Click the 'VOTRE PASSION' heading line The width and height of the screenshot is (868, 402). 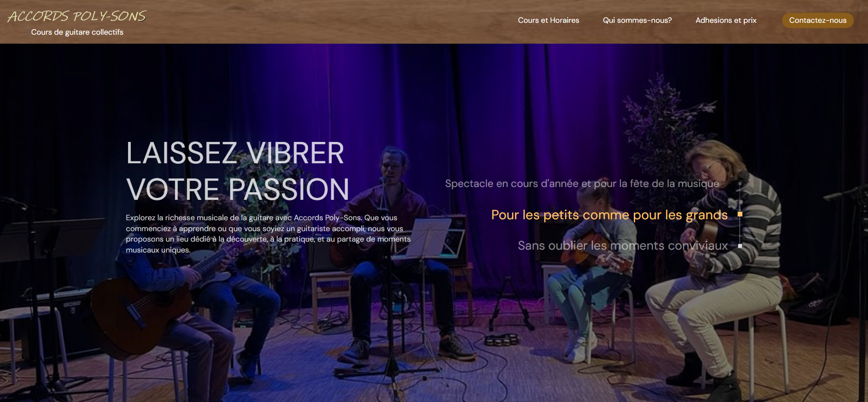[x=238, y=189]
